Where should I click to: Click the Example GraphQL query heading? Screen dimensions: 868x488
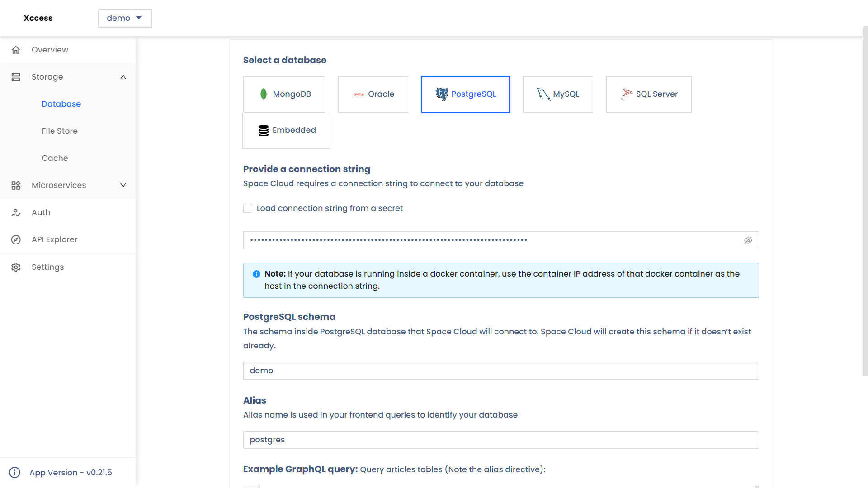click(x=301, y=469)
